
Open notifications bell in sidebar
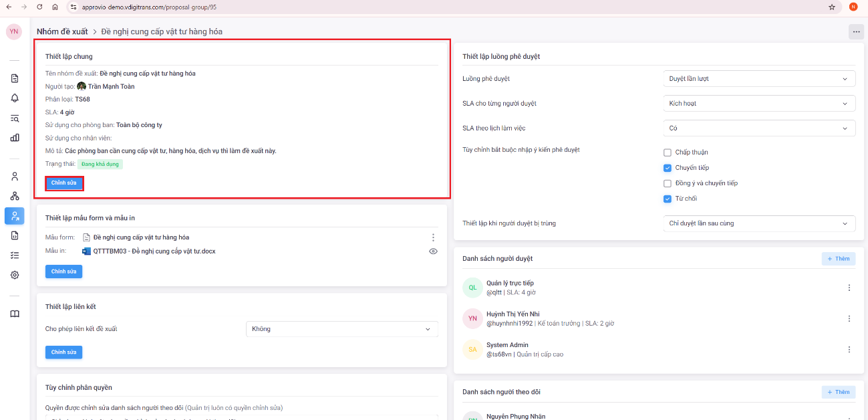click(x=15, y=98)
